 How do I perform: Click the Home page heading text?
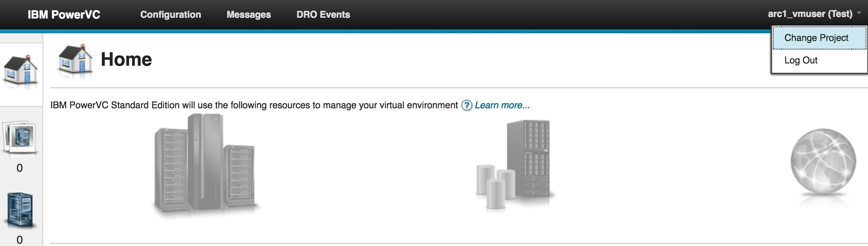point(126,60)
